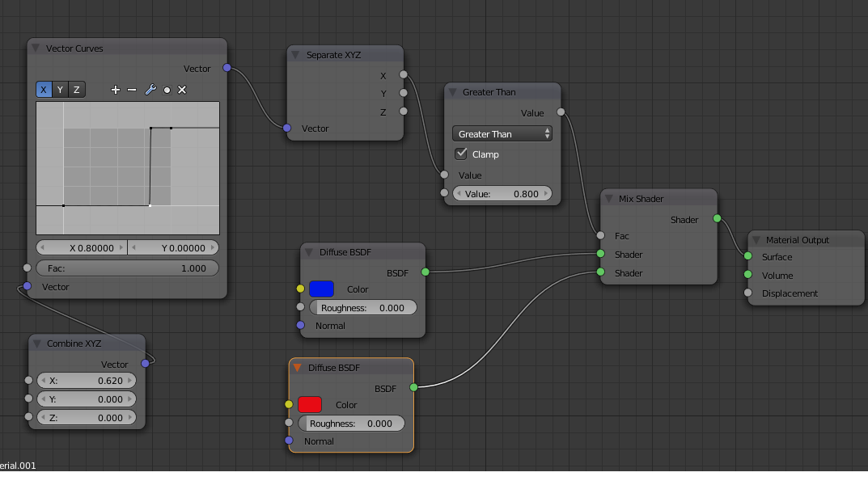868x485 pixels.
Task: Click the Mix Shader output socket
Action: [x=717, y=218]
